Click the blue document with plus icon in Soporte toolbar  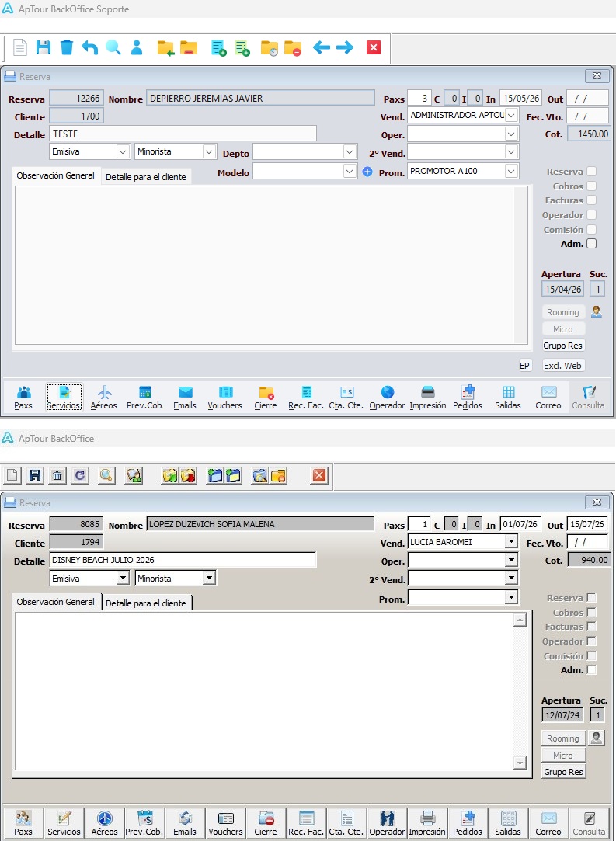(x=218, y=48)
